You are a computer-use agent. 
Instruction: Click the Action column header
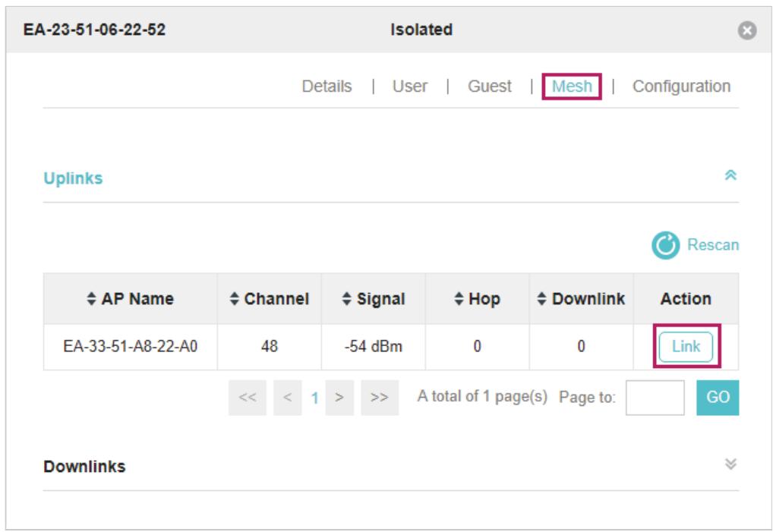click(686, 298)
